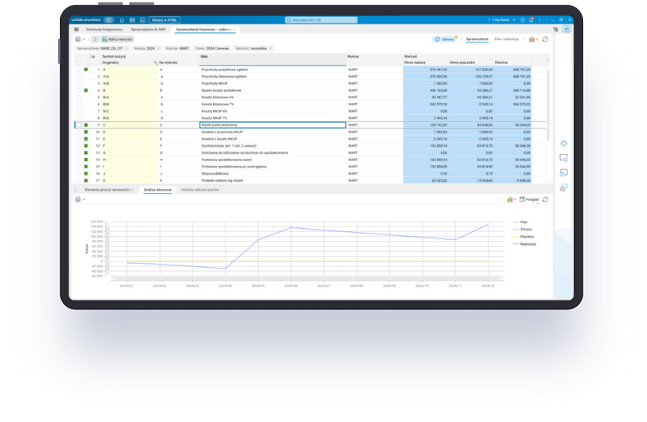The width and height of the screenshot is (647, 422).
Task: Remove the 'Wersja: 2024' filter chip
Action: click(158, 49)
